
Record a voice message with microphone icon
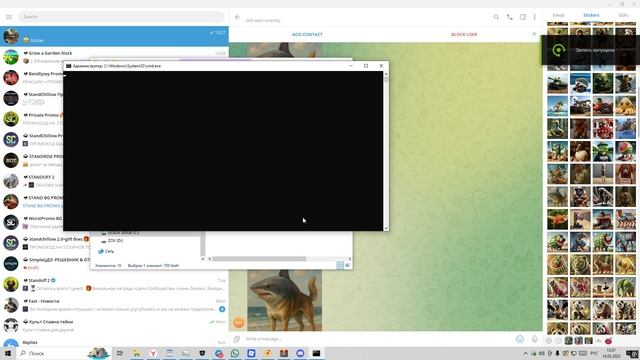point(534,339)
